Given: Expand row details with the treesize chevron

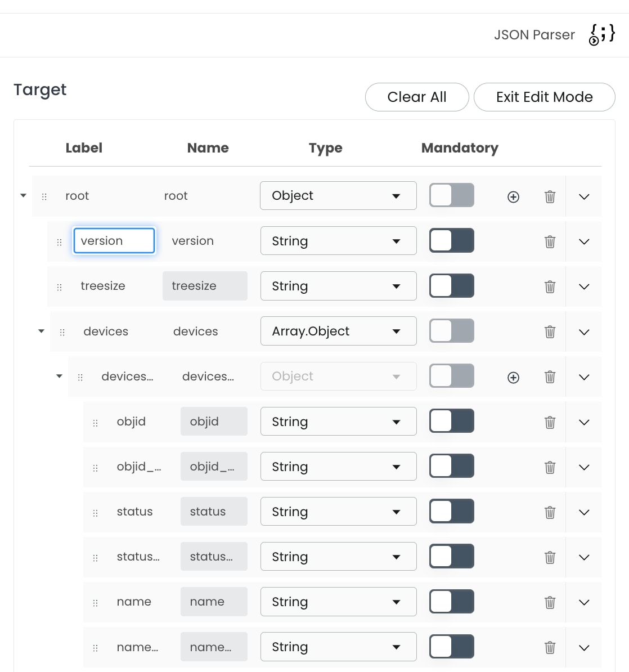Looking at the screenshot, I should (583, 286).
